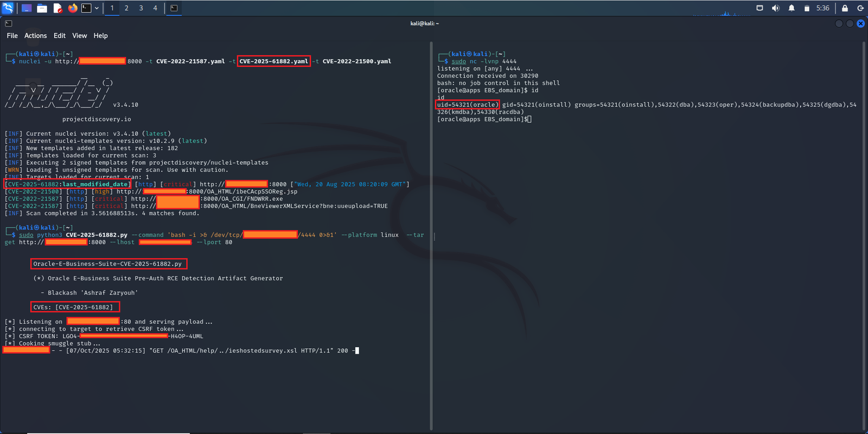
Task: Click the 'Connection received on 30290' line
Action: tap(488, 76)
